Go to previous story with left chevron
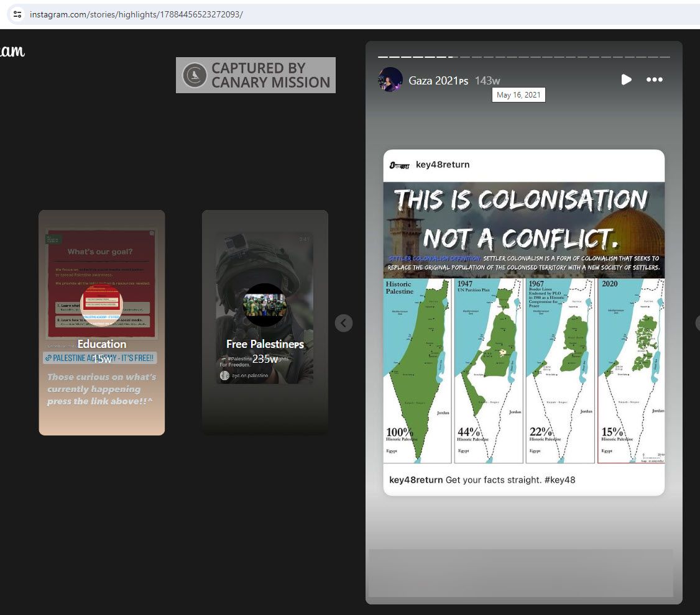This screenshot has width=700, height=615. 344,323
